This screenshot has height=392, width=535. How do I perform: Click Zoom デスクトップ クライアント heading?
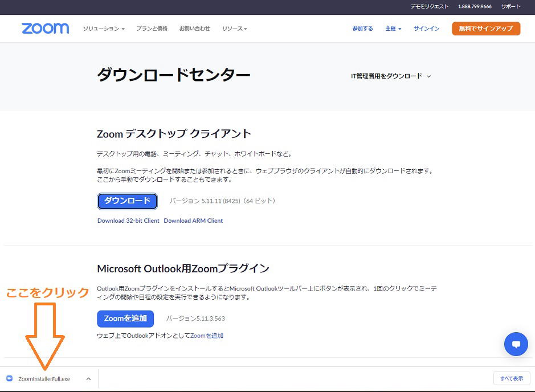pyautogui.click(x=174, y=134)
